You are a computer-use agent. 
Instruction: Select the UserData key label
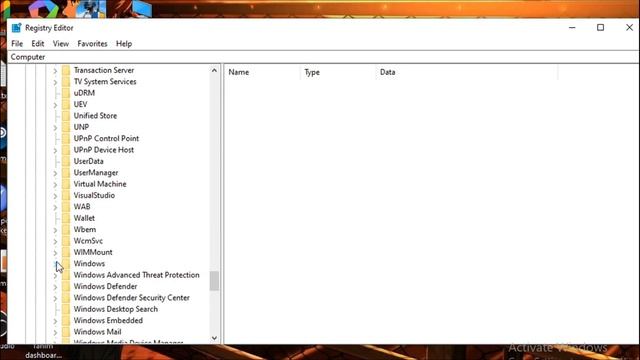pyautogui.click(x=89, y=161)
